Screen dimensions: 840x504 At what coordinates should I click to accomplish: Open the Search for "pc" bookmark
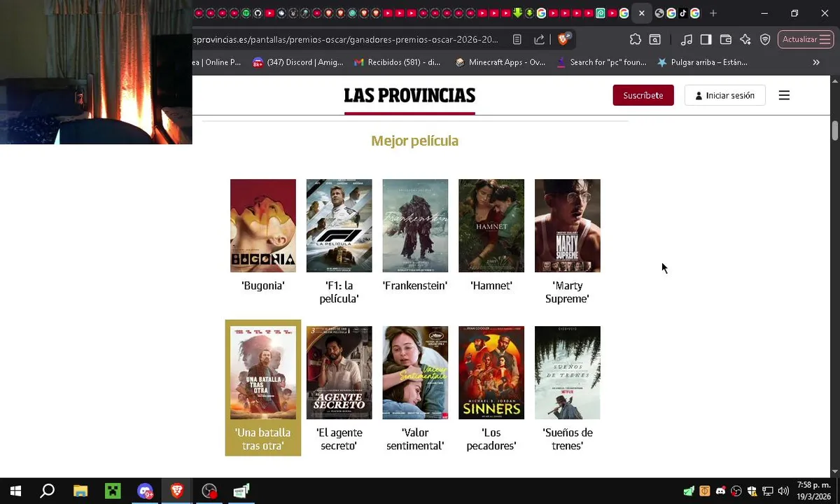tap(601, 62)
